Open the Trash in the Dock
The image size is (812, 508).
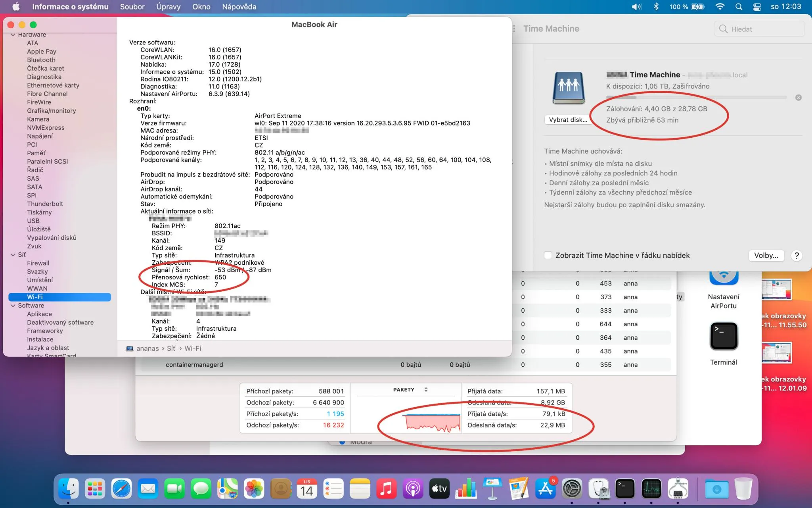743,488
